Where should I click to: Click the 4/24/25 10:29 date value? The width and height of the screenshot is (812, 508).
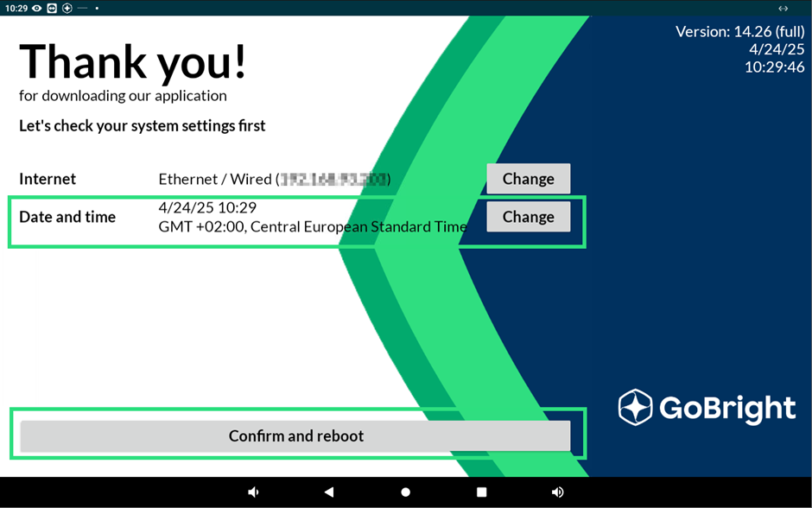click(x=207, y=207)
